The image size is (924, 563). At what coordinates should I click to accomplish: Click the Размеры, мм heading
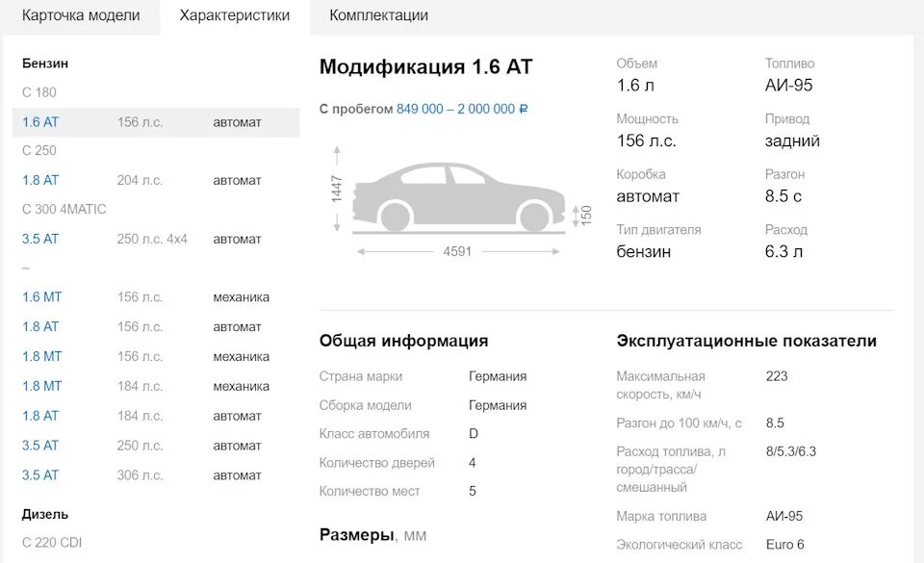click(x=372, y=535)
